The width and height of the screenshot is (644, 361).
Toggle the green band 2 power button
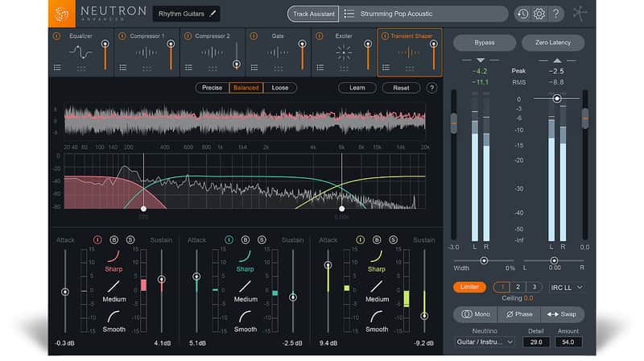coord(229,239)
